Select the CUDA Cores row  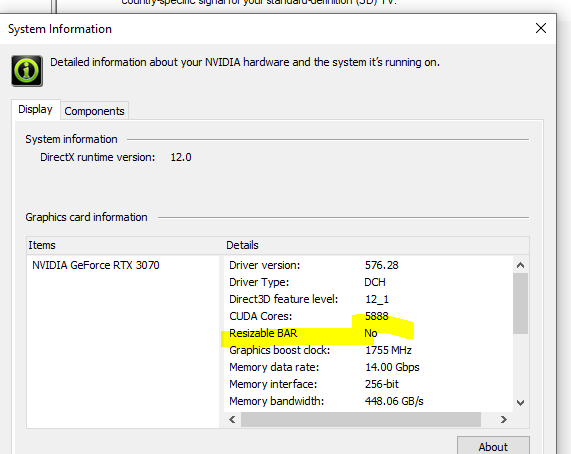pyautogui.click(x=368, y=316)
